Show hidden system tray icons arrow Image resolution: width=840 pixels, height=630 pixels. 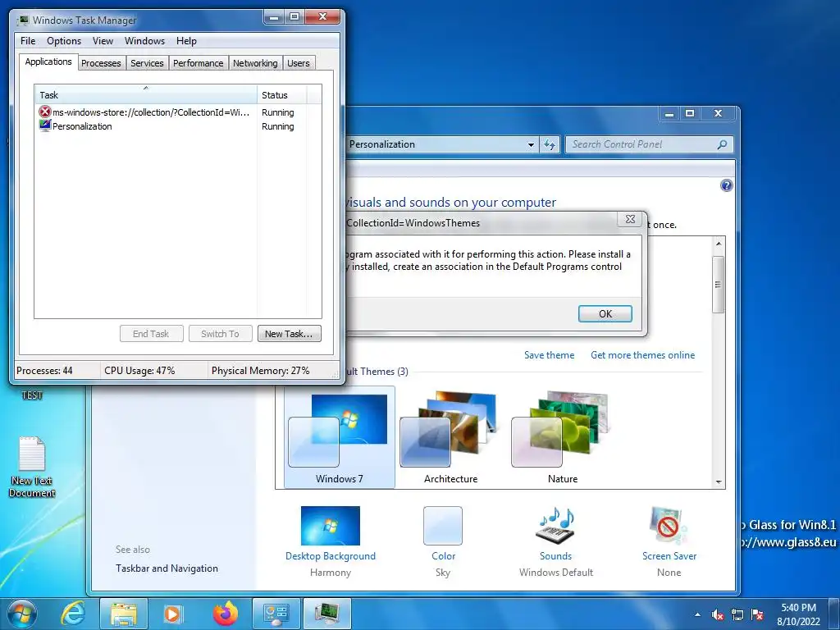[697, 614]
